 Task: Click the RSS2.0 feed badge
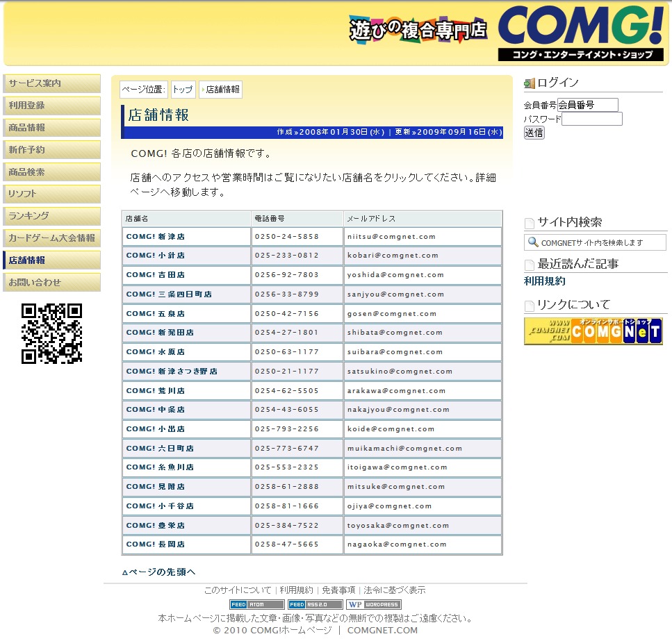[315, 604]
